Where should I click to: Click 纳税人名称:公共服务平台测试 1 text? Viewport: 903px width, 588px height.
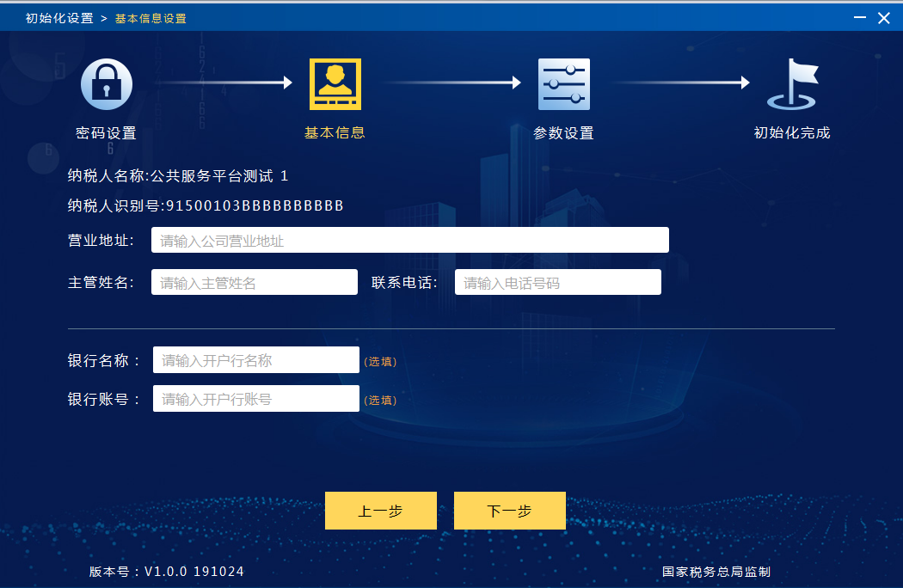(x=178, y=175)
